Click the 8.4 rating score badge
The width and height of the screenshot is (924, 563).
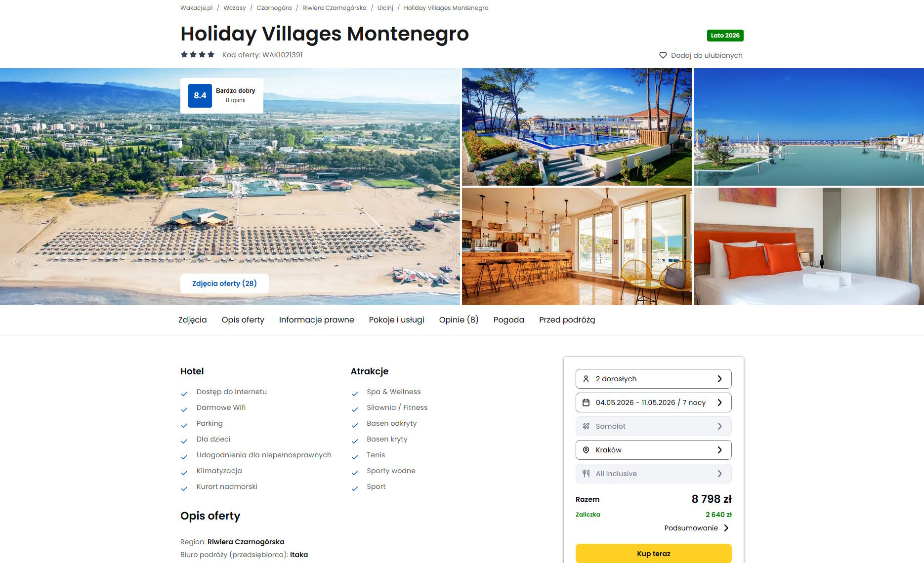(200, 96)
